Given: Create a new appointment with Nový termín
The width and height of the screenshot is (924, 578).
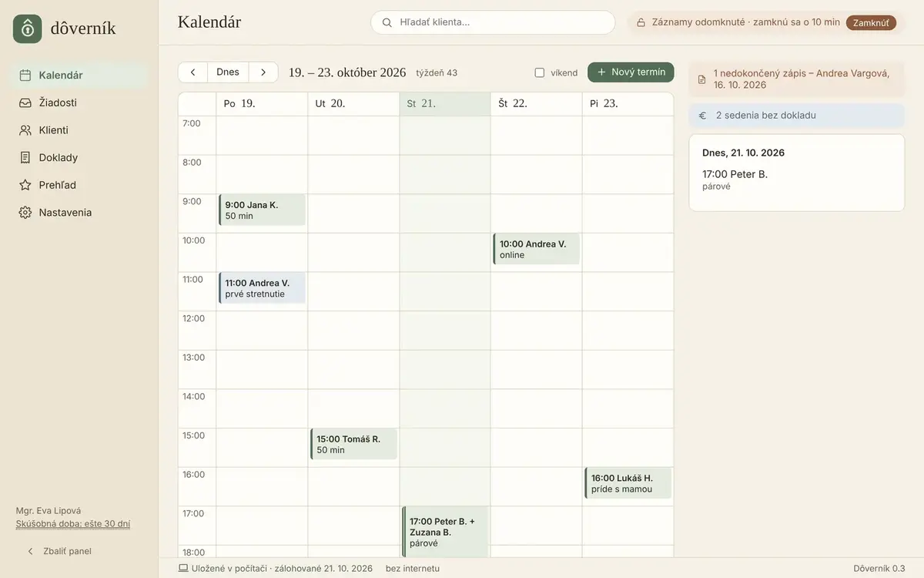Looking at the screenshot, I should (x=631, y=72).
